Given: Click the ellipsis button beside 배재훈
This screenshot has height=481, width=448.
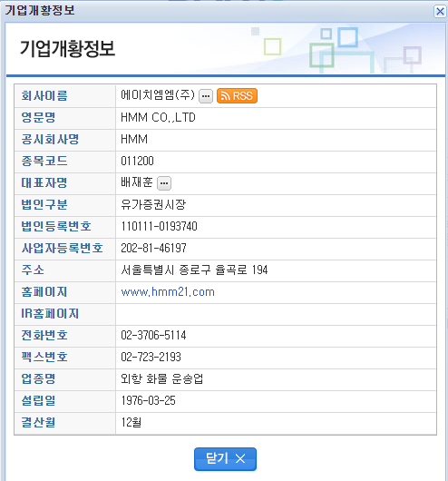Looking at the screenshot, I should (x=164, y=183).
